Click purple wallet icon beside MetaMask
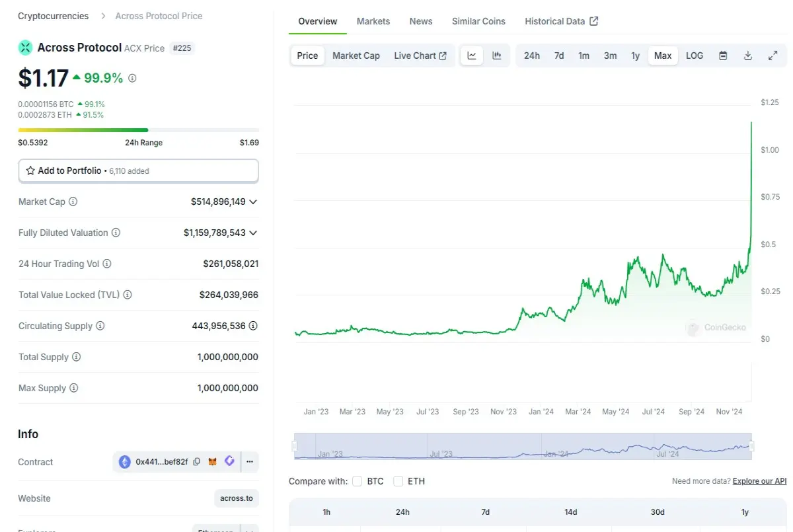 tap(229, 461)
